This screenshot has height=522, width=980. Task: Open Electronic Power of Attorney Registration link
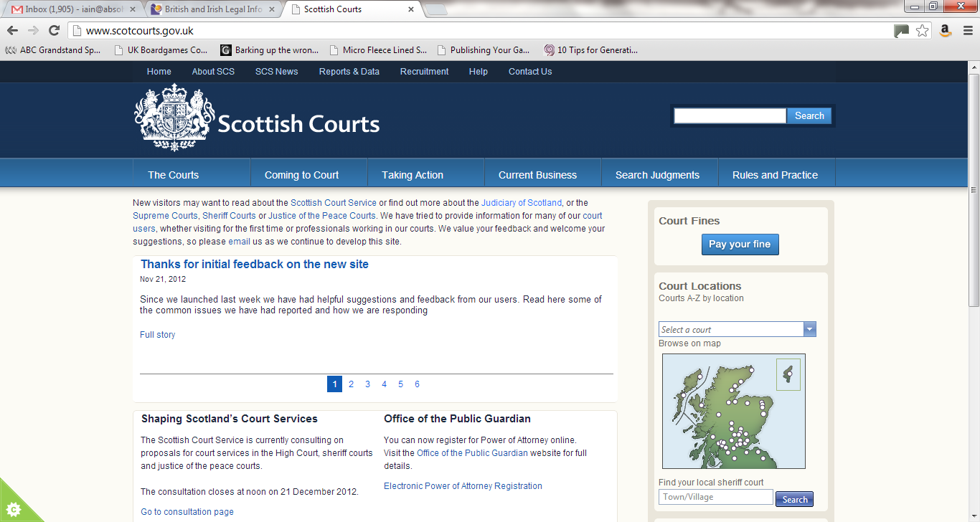pos(463,486)
